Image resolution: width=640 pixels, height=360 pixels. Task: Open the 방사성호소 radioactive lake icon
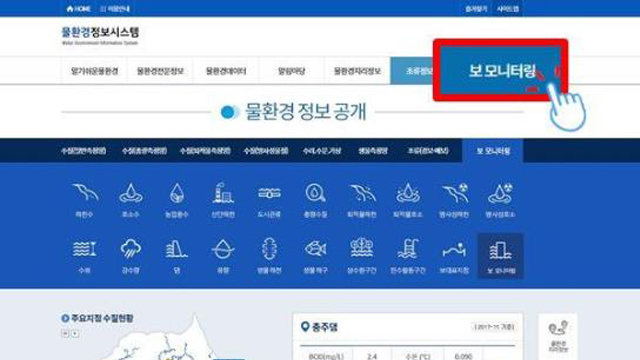coord(500,200)
